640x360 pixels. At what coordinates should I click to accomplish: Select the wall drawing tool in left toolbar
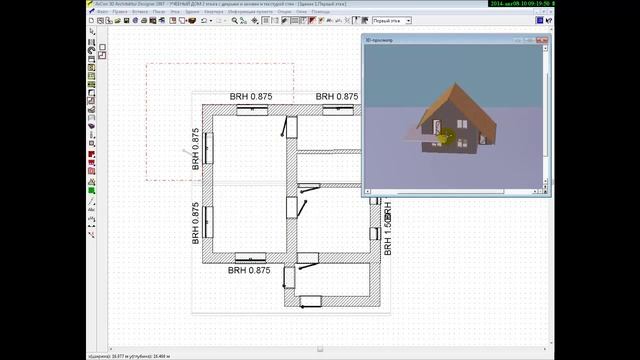[92, 42]
